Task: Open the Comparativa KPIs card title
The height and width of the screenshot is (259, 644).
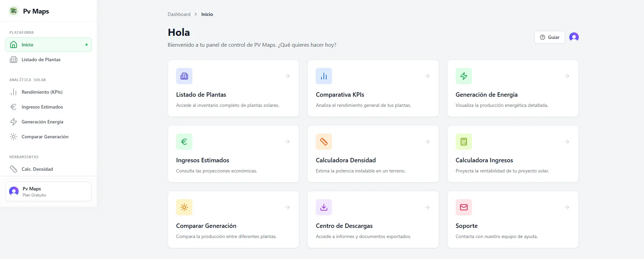Action: point(340,95)
